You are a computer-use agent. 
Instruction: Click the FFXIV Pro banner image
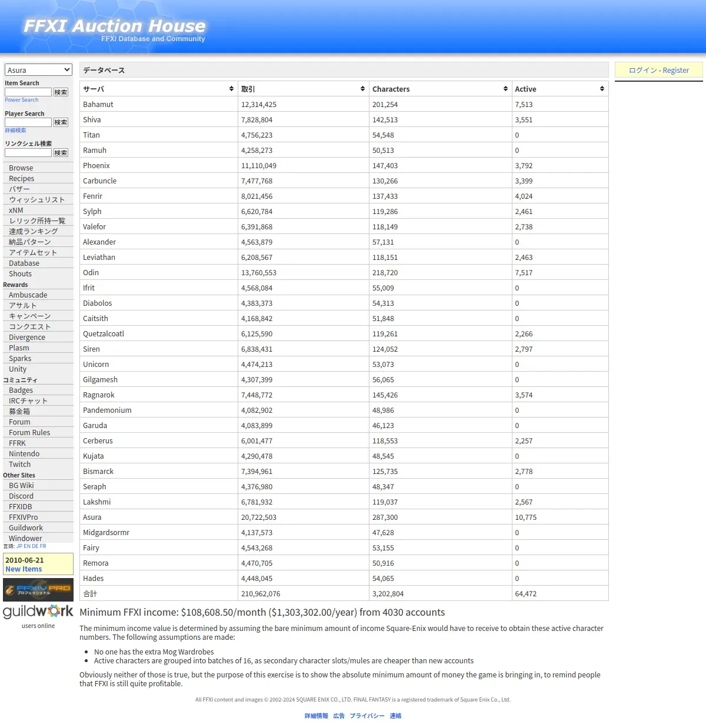pyautogui.click(x=38, y=589)
